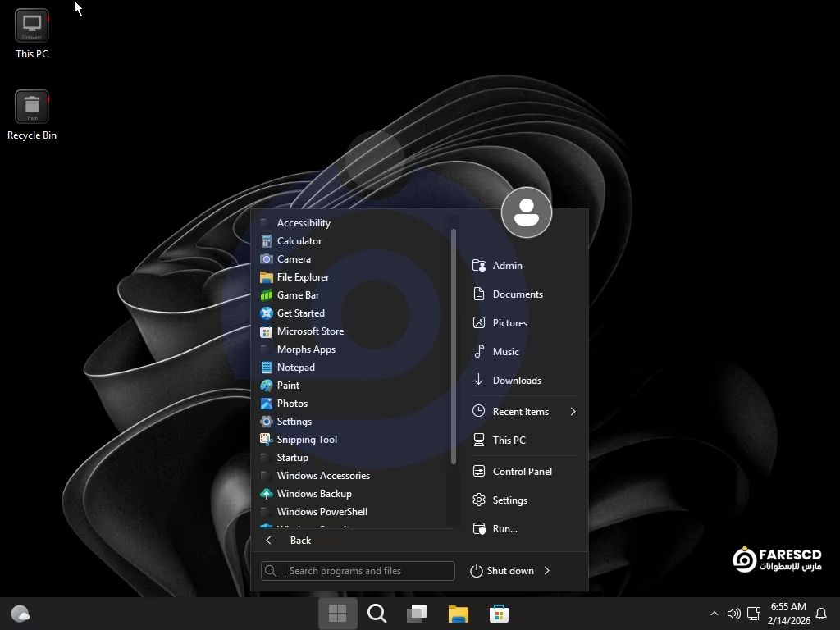The height and width of the screenshot is (630, 840).
Task: Launch Paint from the Start menu
Action: pos(287,386)
